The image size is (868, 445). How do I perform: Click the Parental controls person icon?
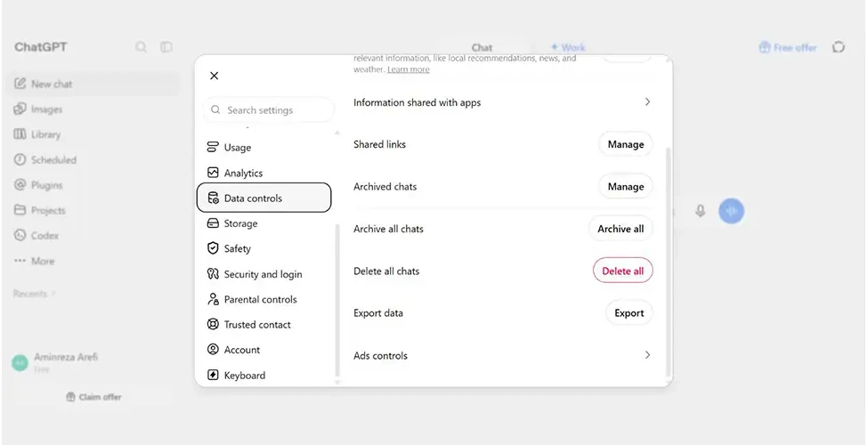[213, 299]
